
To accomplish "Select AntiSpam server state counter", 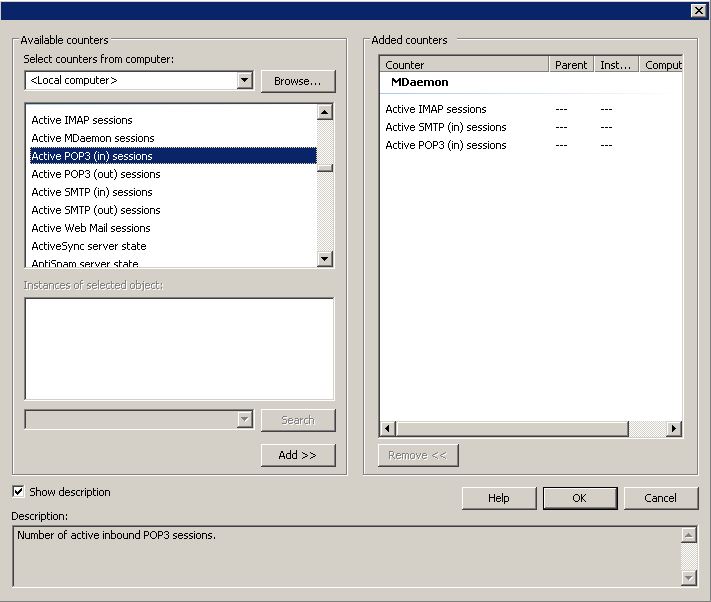I will (85, 263).
